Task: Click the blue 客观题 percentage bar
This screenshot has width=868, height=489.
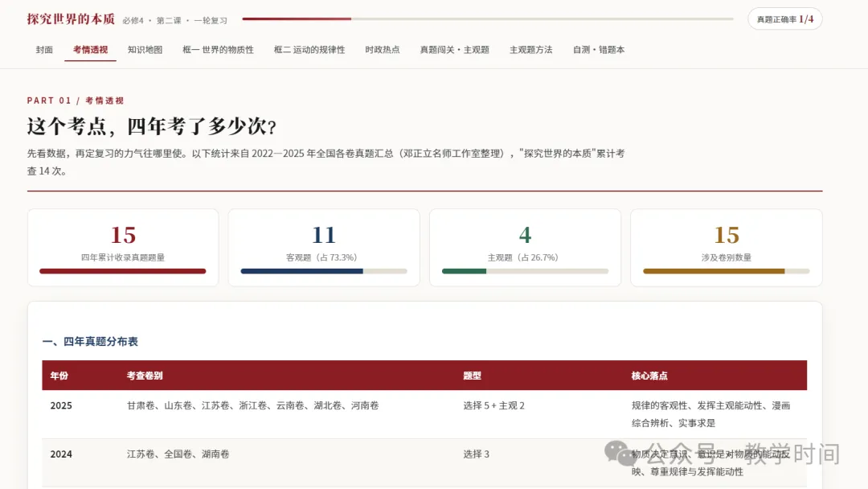Action: coord(324,271)
